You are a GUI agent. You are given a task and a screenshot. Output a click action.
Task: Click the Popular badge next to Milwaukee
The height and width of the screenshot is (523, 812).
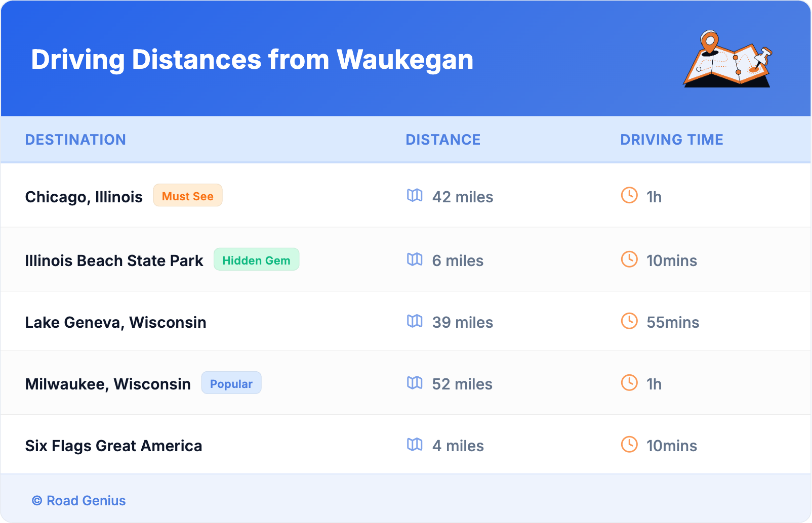point(231,383)
